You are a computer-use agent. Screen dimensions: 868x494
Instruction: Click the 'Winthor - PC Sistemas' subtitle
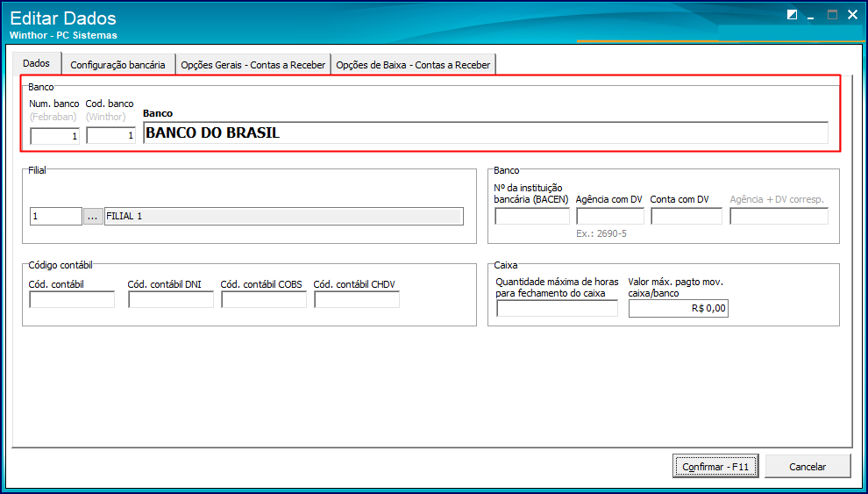click(x=63, y=35)
